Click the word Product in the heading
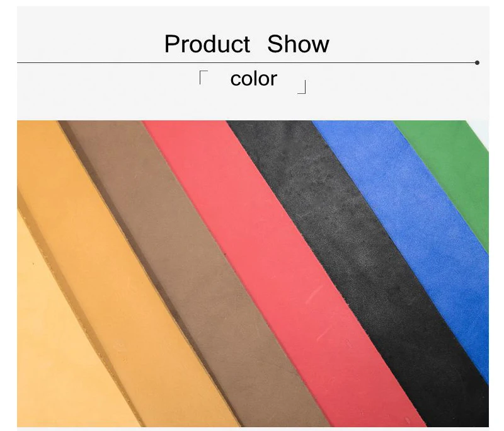Viewport: 504px width, 431px height. pos(207,44)
